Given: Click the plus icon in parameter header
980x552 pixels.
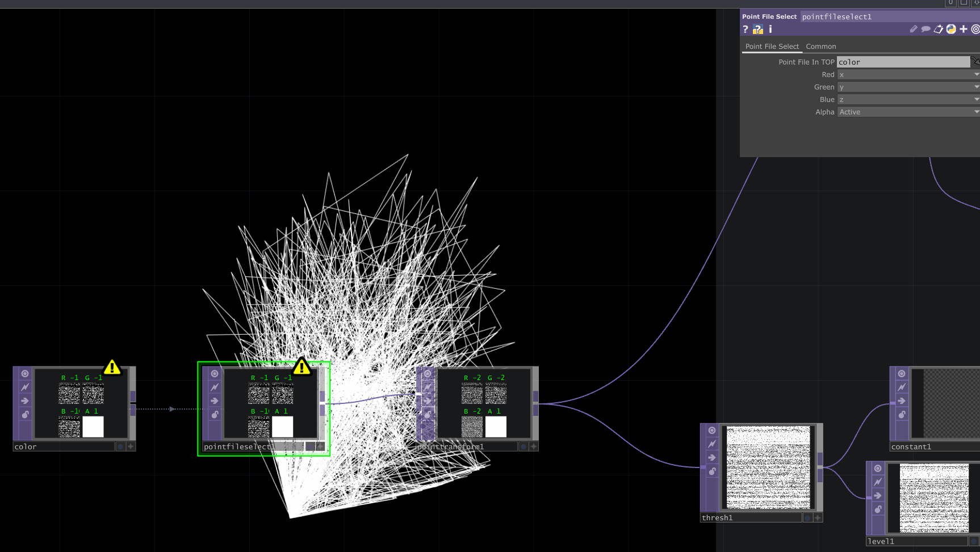Looking at the screenshot, I should pos(964,30).
